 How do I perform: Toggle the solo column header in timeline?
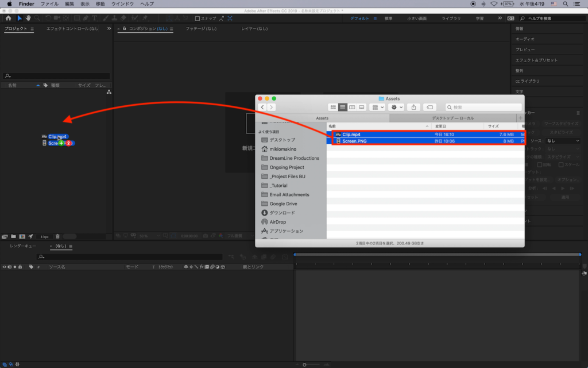[x=14, y=267]
